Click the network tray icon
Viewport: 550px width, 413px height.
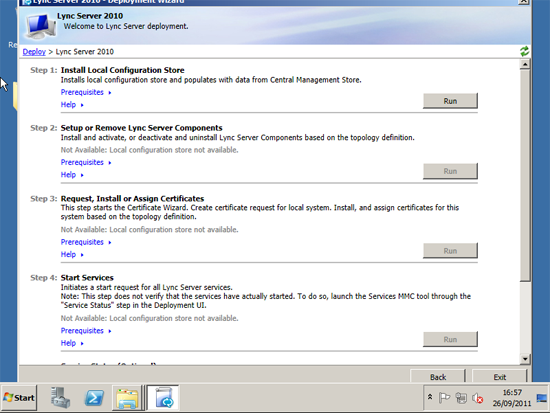[461, 398]
